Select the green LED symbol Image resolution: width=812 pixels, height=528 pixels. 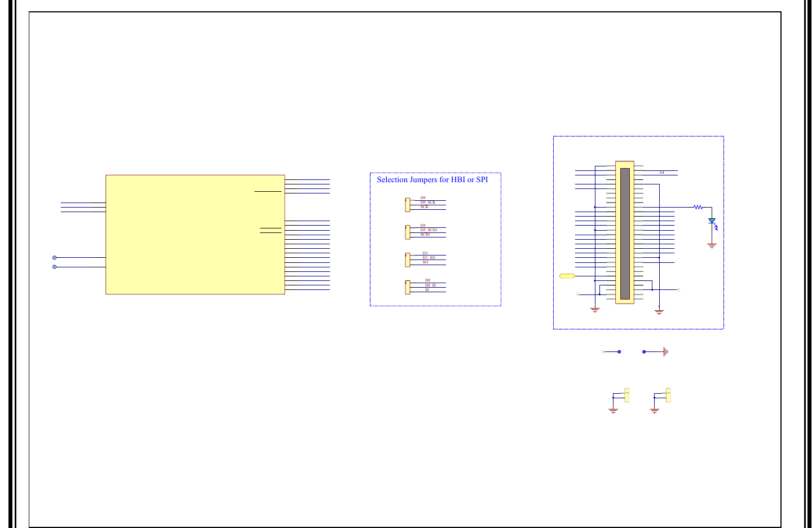712,221
